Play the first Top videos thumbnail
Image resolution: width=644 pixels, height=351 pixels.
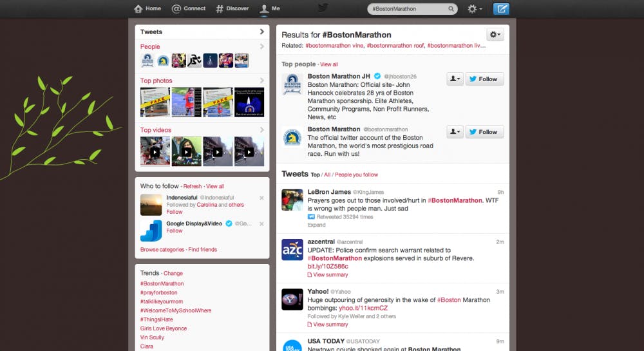[x=155, y=152]
